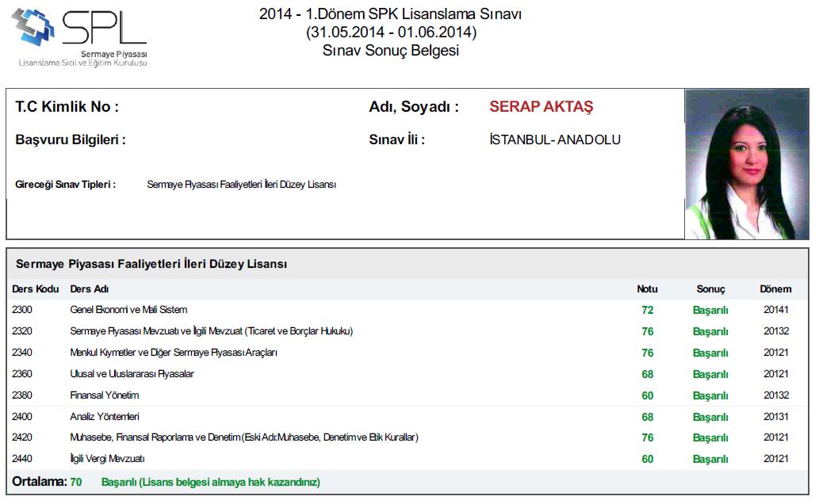Select the exam city 'İSTANBUL- ANADOLU'
The width and height of the screenshot is (819, 504).
(x=555, y=139)
